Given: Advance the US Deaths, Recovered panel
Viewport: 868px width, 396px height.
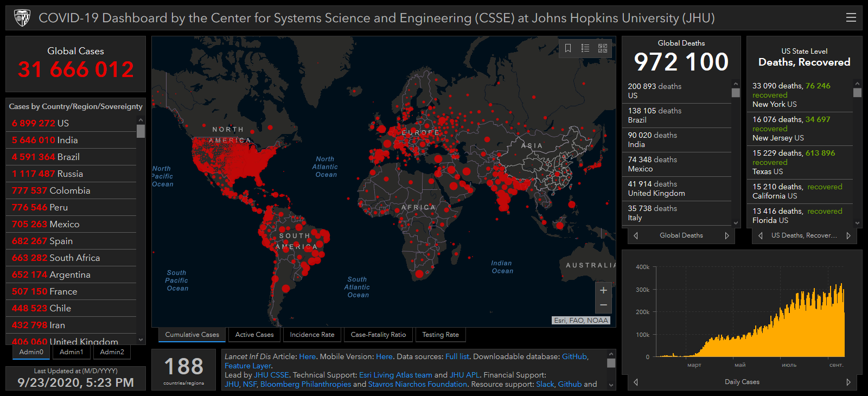Looking at the screenshot, I should pyautogui.click(x=848, y=235).
